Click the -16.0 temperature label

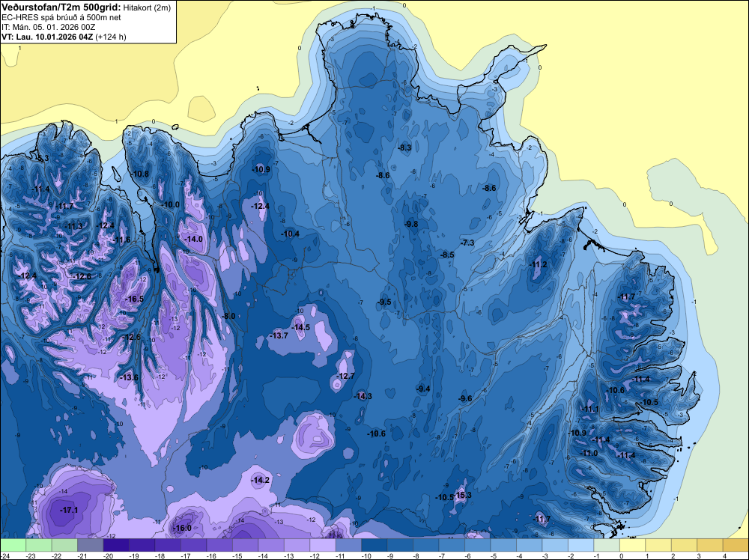182,528
